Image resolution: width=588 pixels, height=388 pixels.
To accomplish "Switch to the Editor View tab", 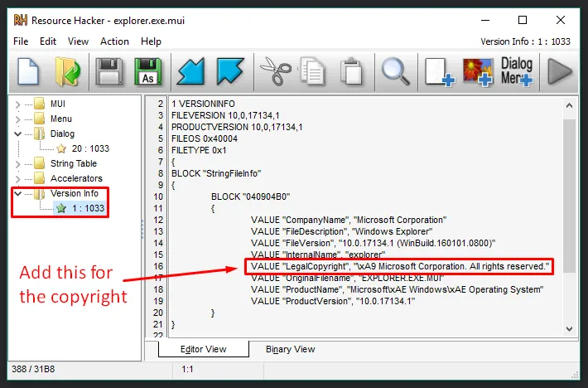I will (203, 349).
